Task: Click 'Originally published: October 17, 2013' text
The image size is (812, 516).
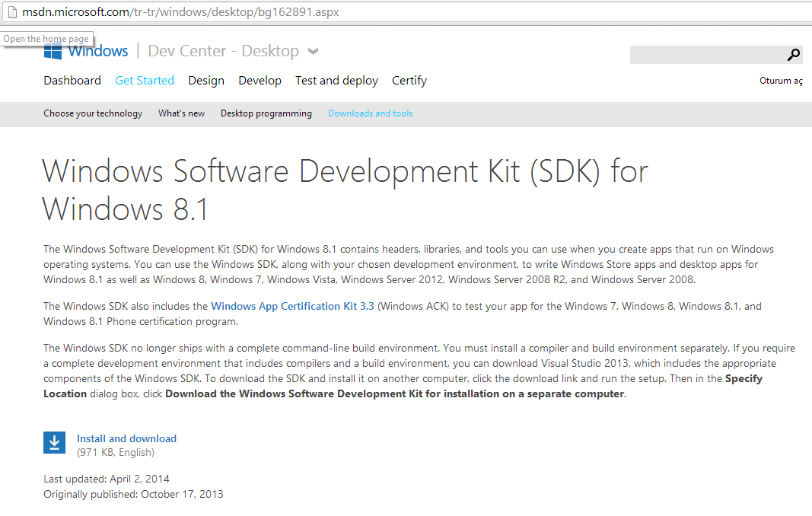Action: tap(134, 494)
